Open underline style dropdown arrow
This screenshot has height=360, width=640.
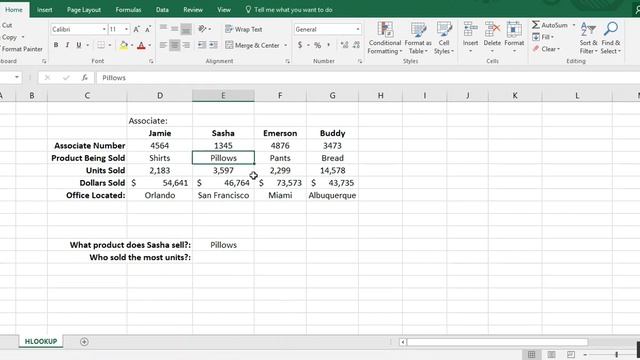[x=87, y=45]
